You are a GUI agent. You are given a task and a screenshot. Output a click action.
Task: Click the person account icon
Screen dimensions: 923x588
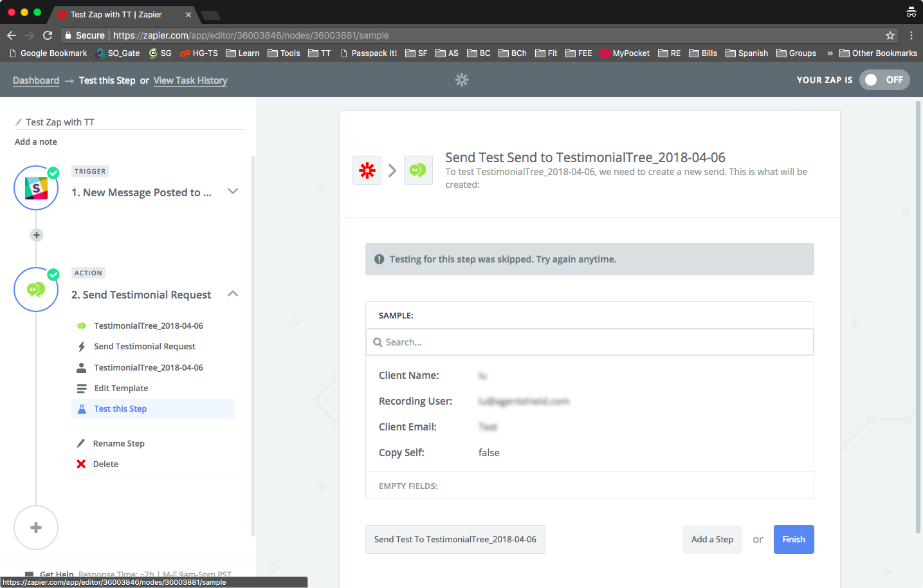82,368
